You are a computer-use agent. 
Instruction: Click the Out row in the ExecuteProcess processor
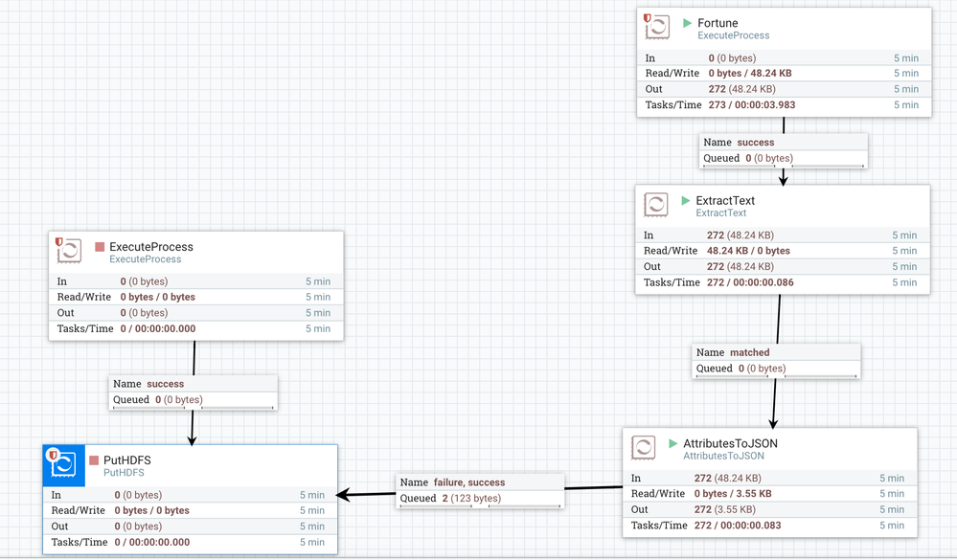195,313
